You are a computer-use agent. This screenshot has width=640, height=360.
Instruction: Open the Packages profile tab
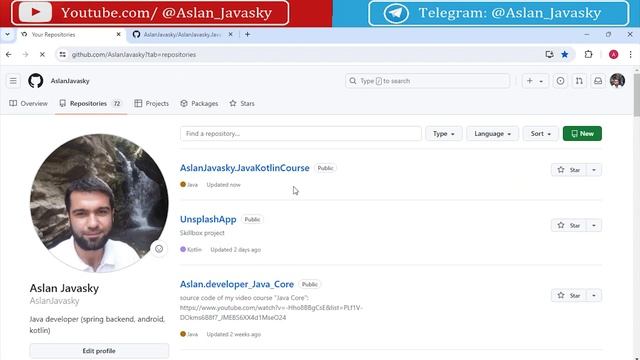(199, 104)
